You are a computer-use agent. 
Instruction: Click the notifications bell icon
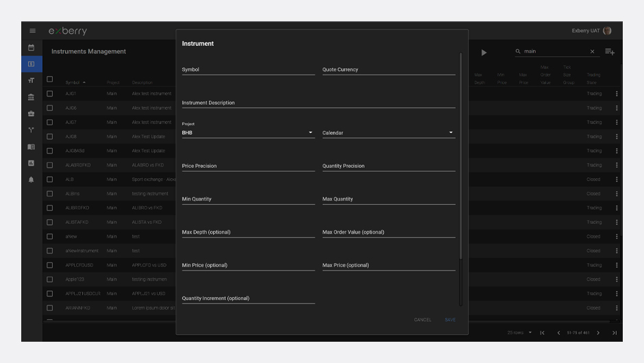(x=32, y=179)
